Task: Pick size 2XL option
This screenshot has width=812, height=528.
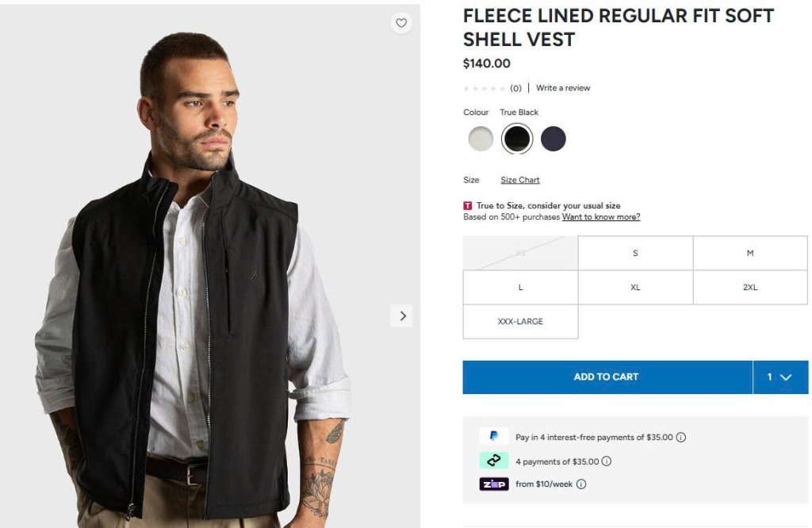Action: pyautogui.click(x=750, y=287)
